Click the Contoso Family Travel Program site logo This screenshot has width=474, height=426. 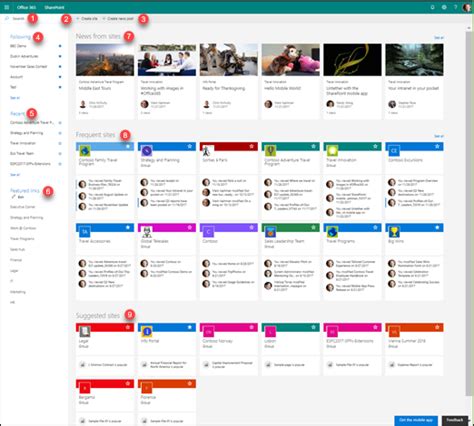(x=85, y=151)
